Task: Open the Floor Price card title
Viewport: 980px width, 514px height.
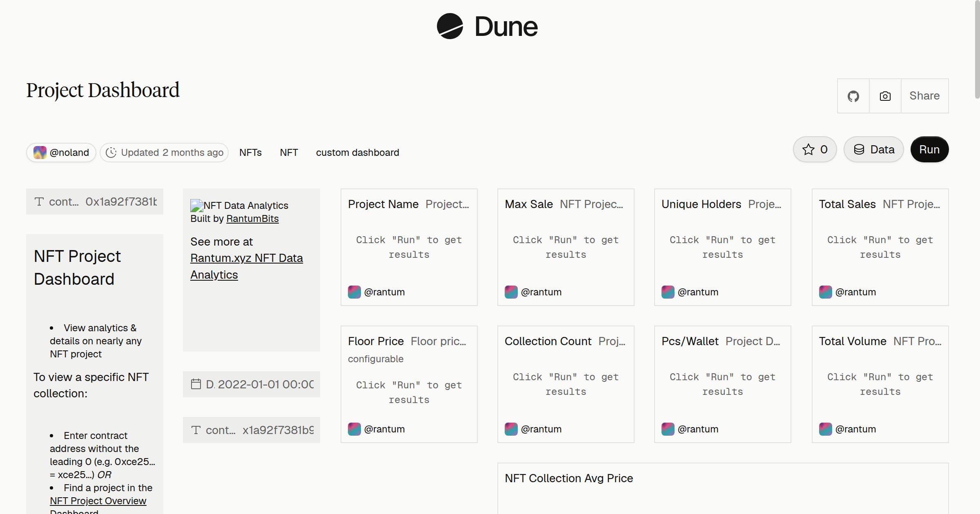Action: [x=376, y=341]
